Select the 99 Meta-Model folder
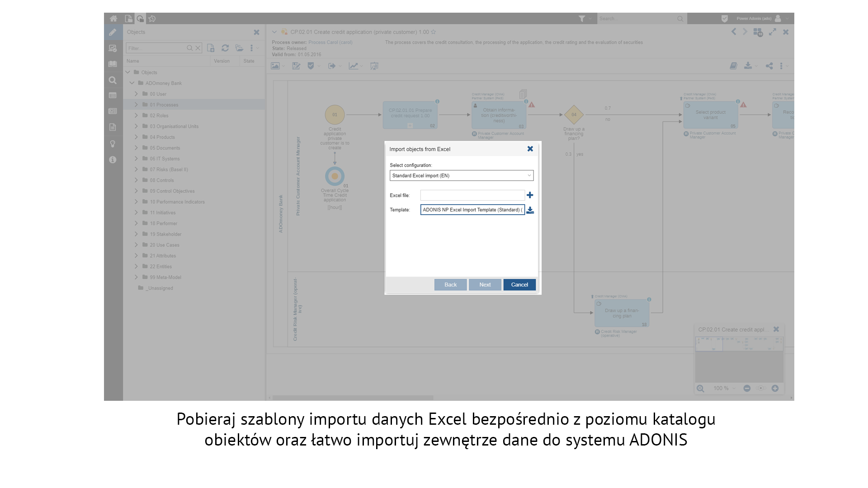The width and height of the screenshot is (868, 488). [165, 277]
